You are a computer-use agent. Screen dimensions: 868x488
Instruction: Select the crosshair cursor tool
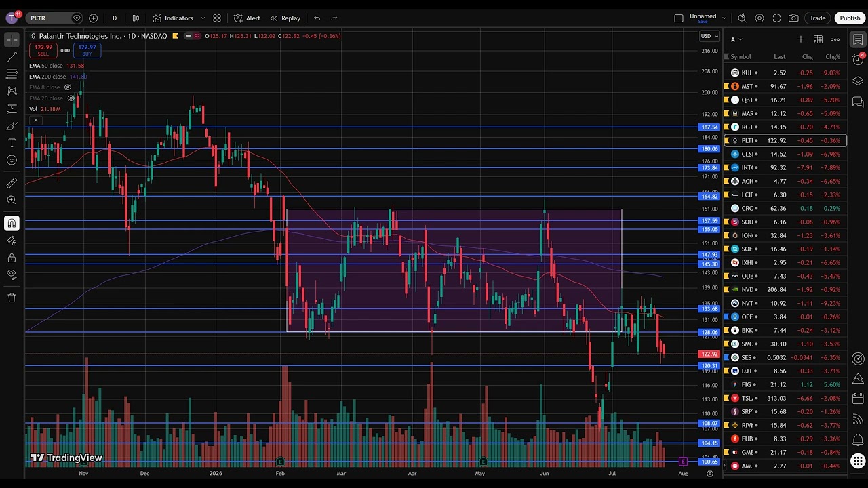point(12,40)
